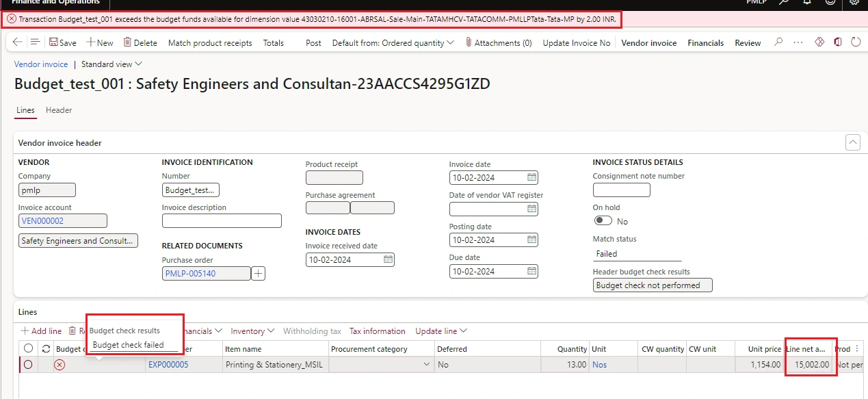Open the Procurement category dropdown in row

click(428, 365)
